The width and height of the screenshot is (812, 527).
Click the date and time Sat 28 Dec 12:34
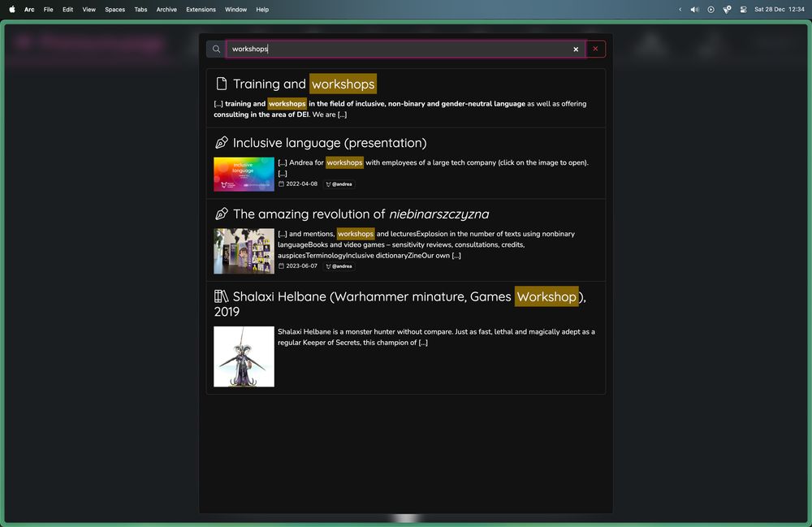point(780,9)
